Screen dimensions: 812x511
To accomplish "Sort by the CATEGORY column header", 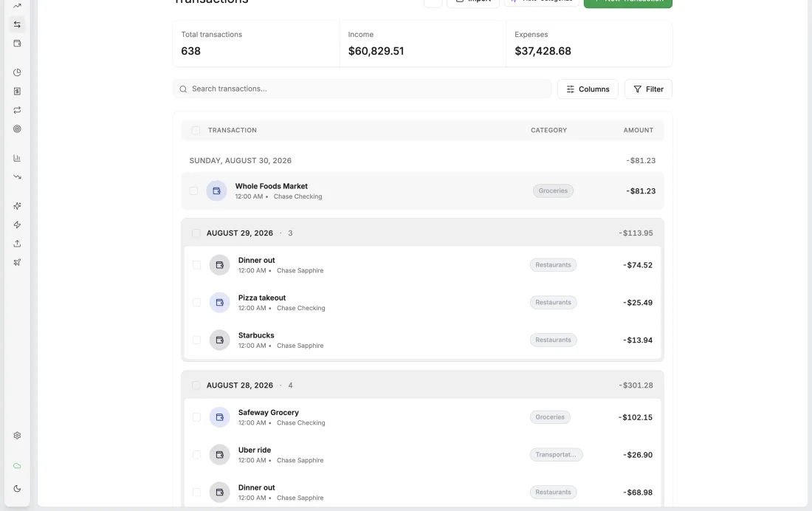I will (x=549, y=130).
